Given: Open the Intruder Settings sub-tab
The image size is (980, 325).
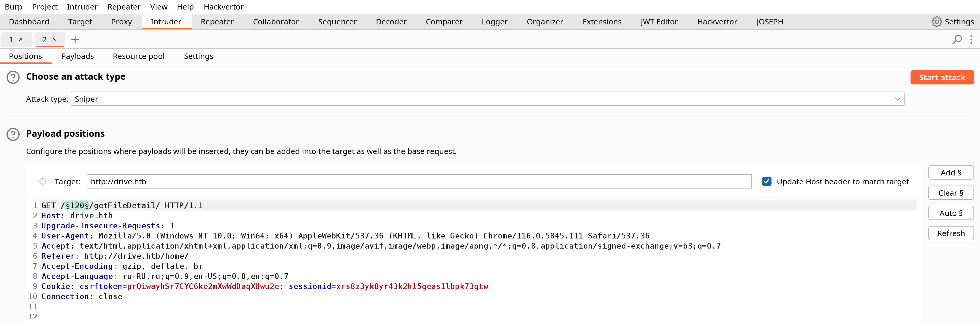Looking at the screenshot, I should coord(198,56).
